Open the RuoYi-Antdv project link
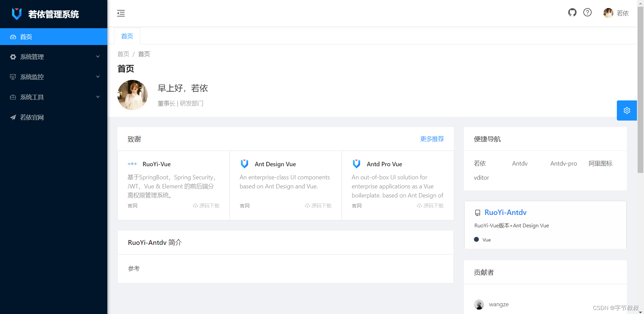The width and height of the screenshot is (644, 314). [505, 212]
